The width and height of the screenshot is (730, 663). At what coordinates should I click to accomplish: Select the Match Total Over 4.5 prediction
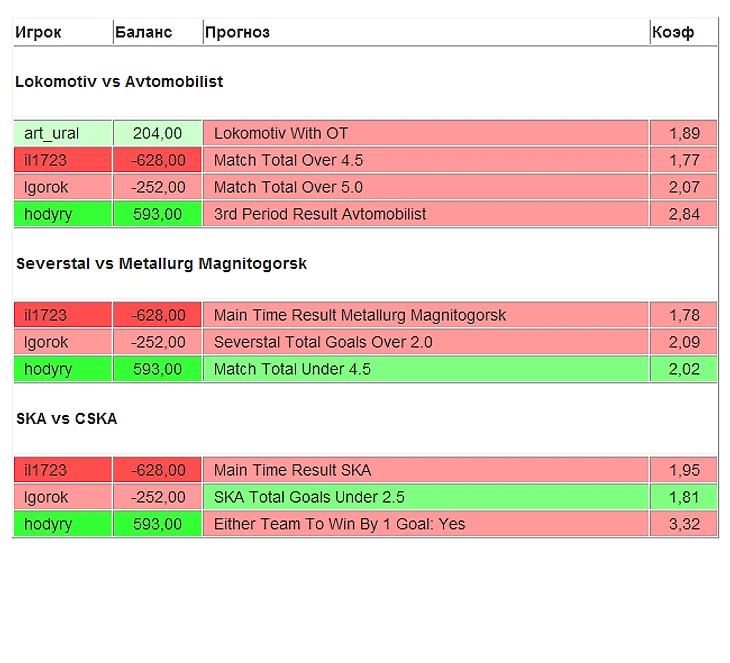tap(288, 160)
